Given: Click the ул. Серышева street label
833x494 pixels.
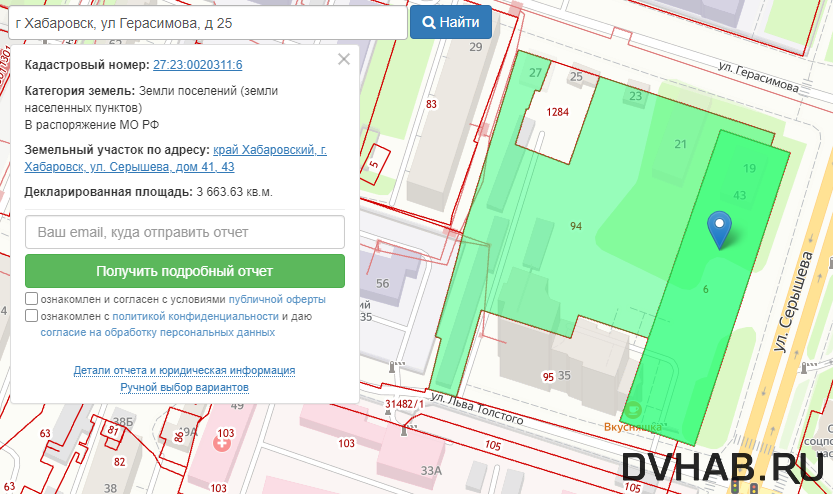Looking at the screenshot, I should 793,301.
